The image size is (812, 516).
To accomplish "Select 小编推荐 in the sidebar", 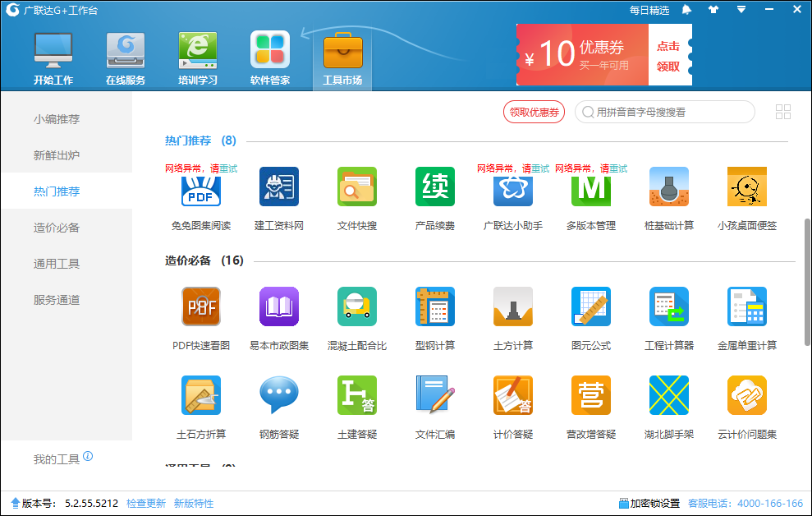I will [57, 119].
